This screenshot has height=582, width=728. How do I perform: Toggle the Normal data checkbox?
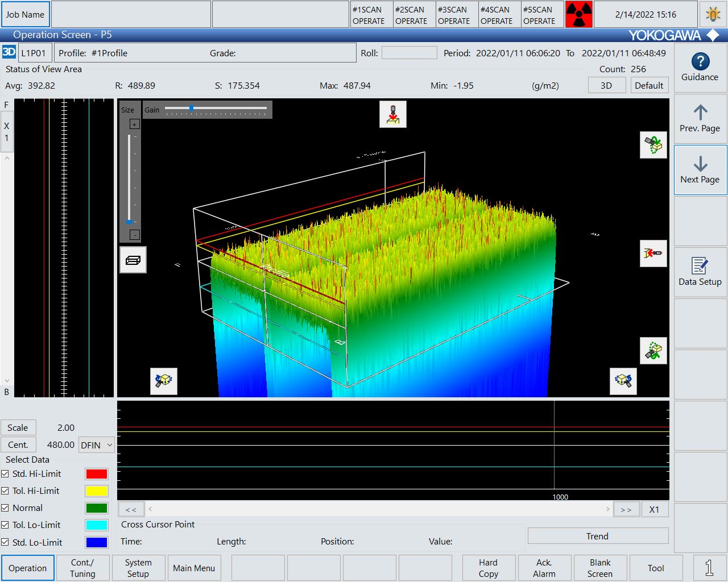pos(5,508)
